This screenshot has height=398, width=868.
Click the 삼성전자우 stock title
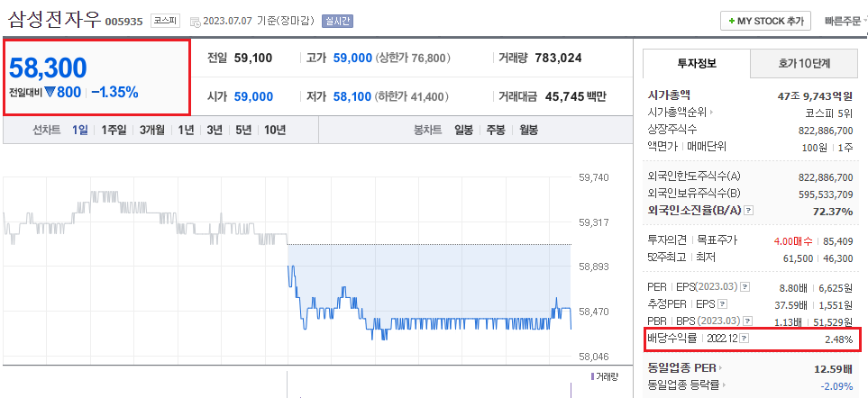pos(55,19)
